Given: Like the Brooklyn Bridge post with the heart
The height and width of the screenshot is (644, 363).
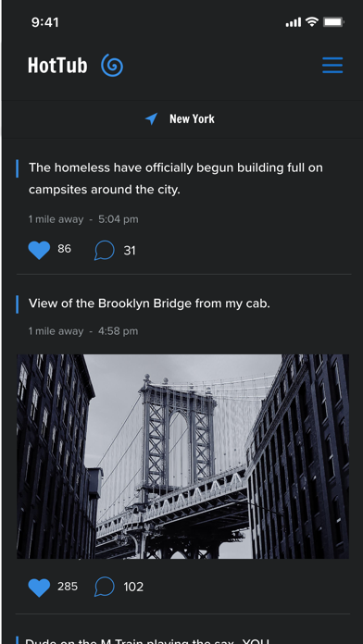Looking at the screenshot, I should [39, 587].
